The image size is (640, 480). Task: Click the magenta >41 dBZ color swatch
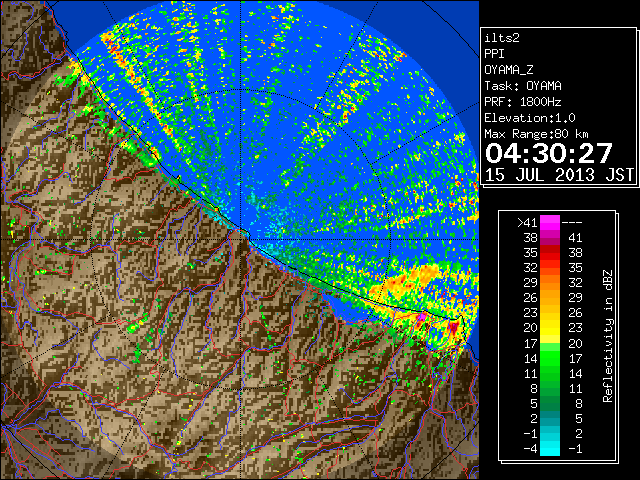coord(550,222)
